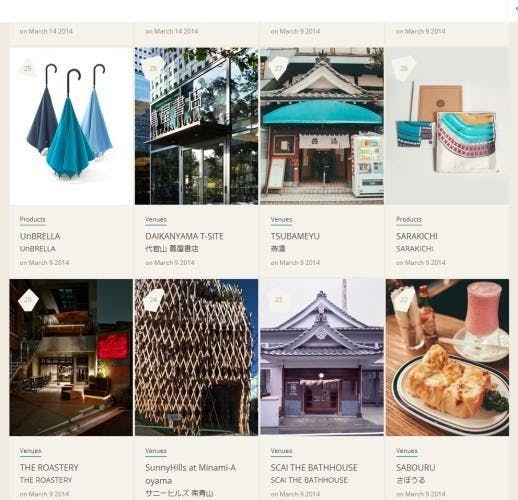Image resolution: width=518 pixels, height=500 pixels.
Task: Open the SABOURU title link
Action: tap(415, 468)
